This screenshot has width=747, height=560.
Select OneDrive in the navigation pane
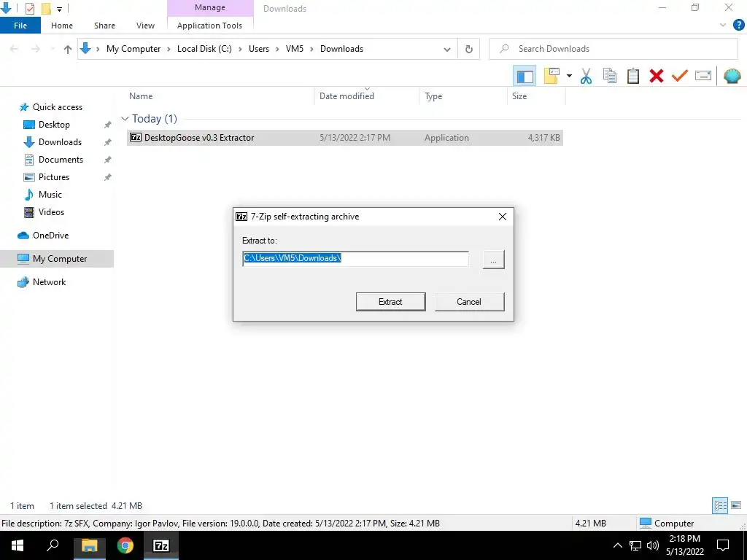tap(50, 236)
